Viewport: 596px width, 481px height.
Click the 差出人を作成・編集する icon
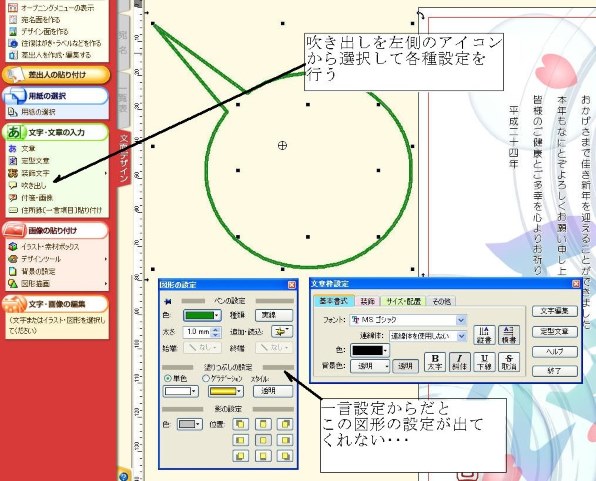13,55
